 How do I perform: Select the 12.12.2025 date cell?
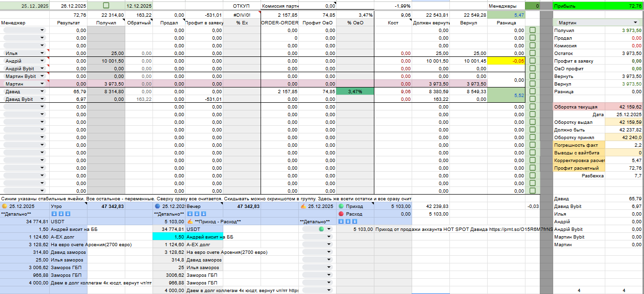(x=139, y=6)
